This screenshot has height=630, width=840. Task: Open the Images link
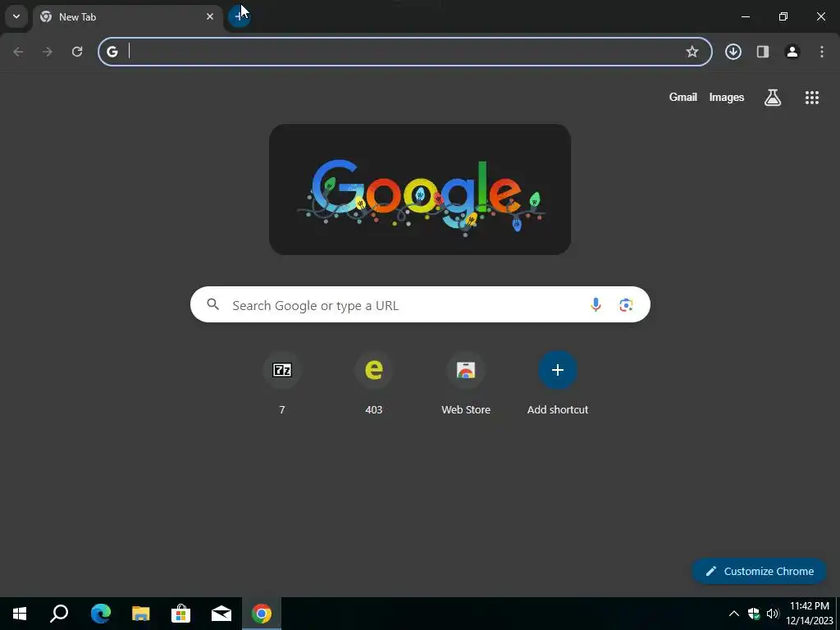point(727,97)
